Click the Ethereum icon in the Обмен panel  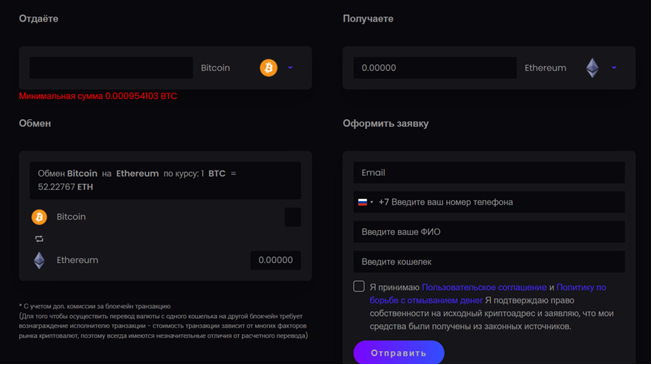[39, 260]
